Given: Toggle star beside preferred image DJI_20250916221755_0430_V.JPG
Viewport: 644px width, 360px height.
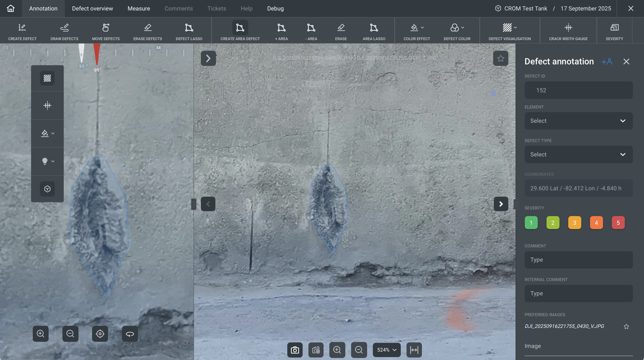Looking at the screenshot, I should [x=626, y=326].
